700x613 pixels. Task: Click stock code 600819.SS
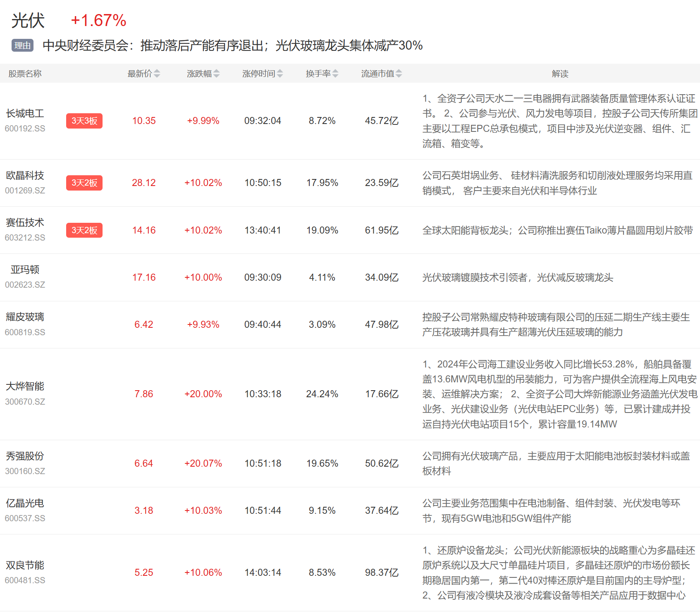[25, 332]
